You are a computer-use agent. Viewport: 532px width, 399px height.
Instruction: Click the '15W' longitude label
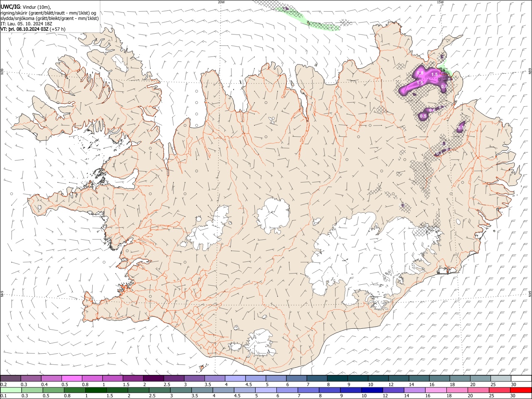pyautogui.click(x=440, y=2)
